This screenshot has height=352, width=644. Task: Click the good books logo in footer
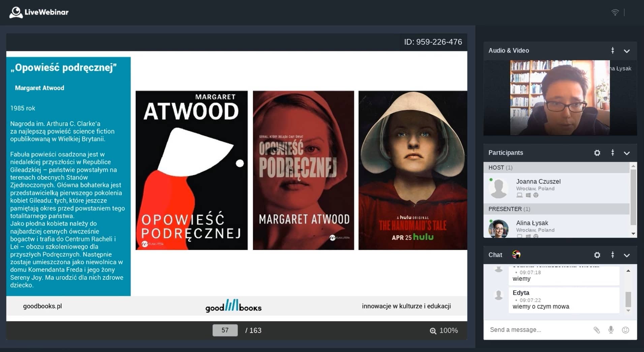click(234, 306)
